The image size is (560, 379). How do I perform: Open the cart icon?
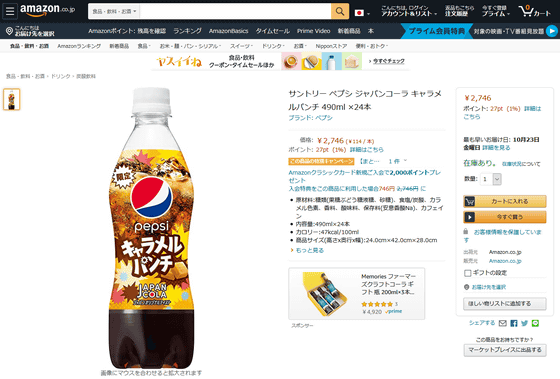pyautogui.click(x=534, y=11)
